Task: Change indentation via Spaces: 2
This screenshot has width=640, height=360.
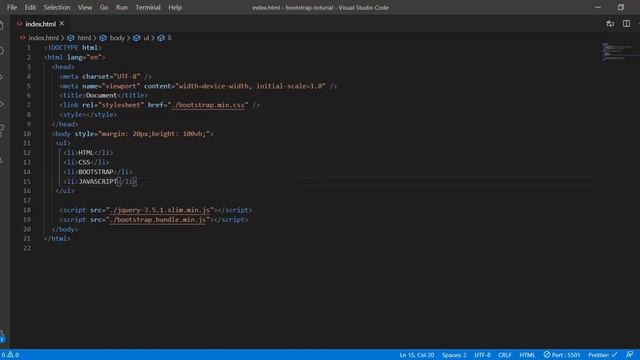Action: [454, 355]
